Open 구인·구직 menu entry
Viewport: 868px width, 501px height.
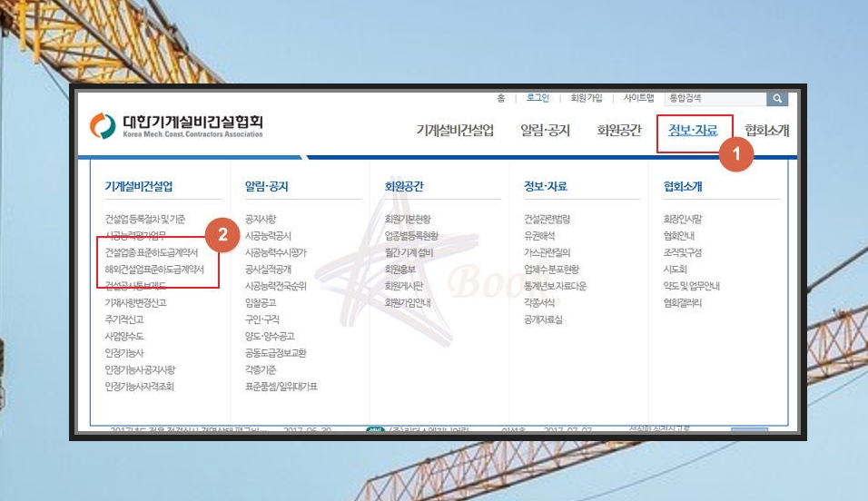[262, 319]
